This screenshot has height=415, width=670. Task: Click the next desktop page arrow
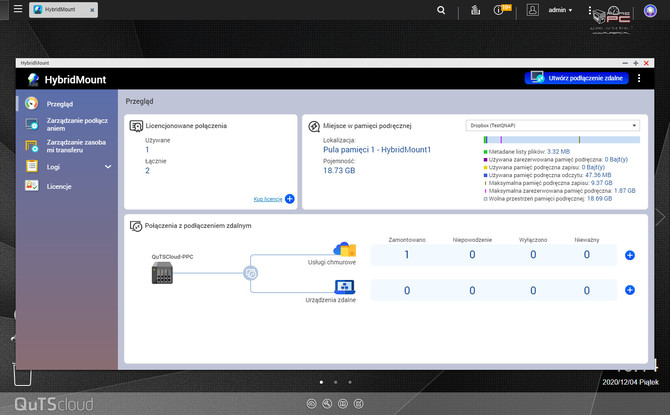coord(661,217)
